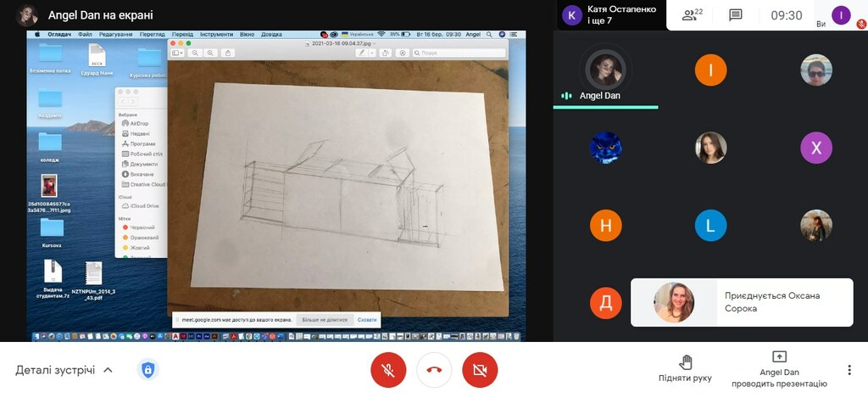Click the shared screen presentation area
The image size is (868, 398).
pyautogui.click(x=276, y=185)
